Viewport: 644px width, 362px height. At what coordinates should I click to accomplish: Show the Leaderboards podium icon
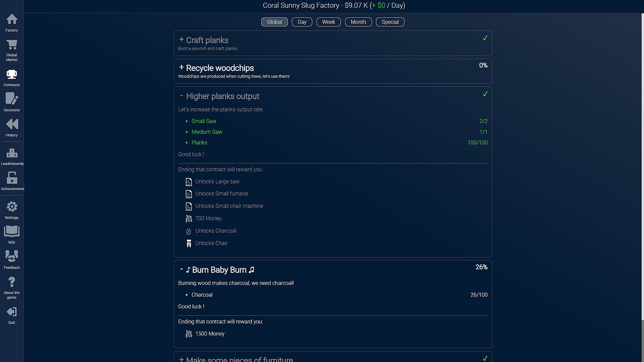tap(12, 153)
